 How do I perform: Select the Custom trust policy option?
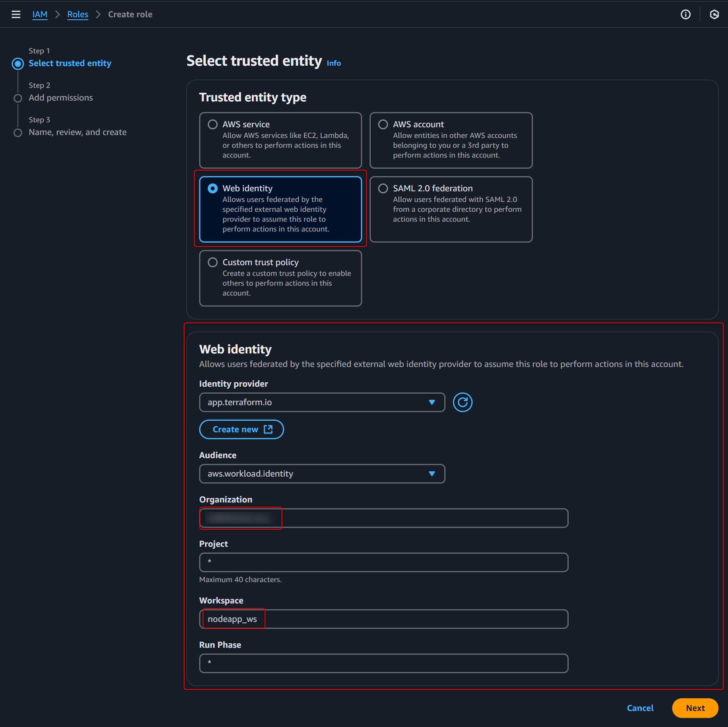pyautogui.click(x=213, y=262)
